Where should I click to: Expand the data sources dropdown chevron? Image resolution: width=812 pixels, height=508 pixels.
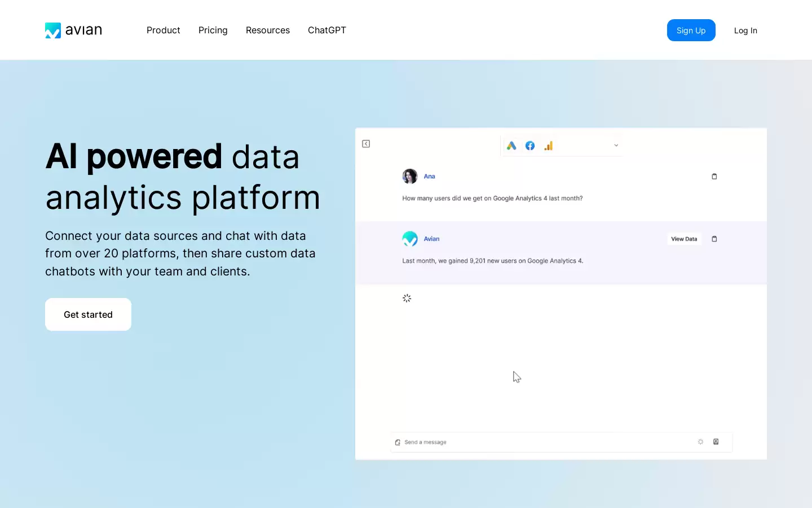(x=616, y=146)
